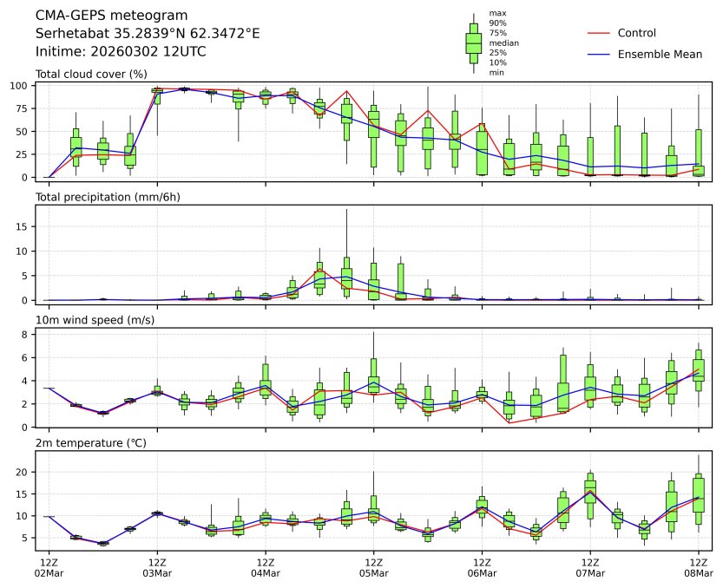The height and width of the screenshot is (588, 723).
Task: Click the 12Z 05Mar time axis label
Action: pyautogui.click(x=373, y=567)
